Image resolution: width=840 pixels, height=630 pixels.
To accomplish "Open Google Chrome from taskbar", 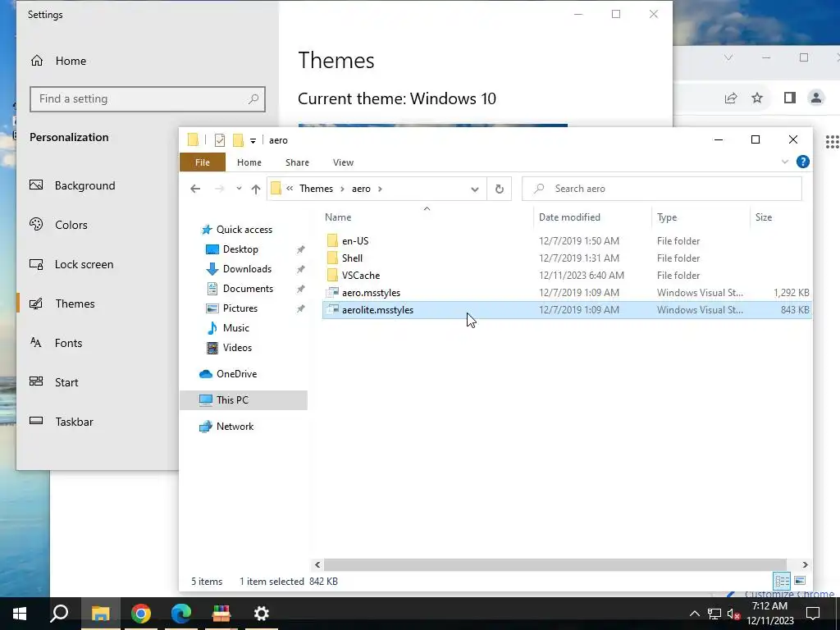I will [141, 614].
